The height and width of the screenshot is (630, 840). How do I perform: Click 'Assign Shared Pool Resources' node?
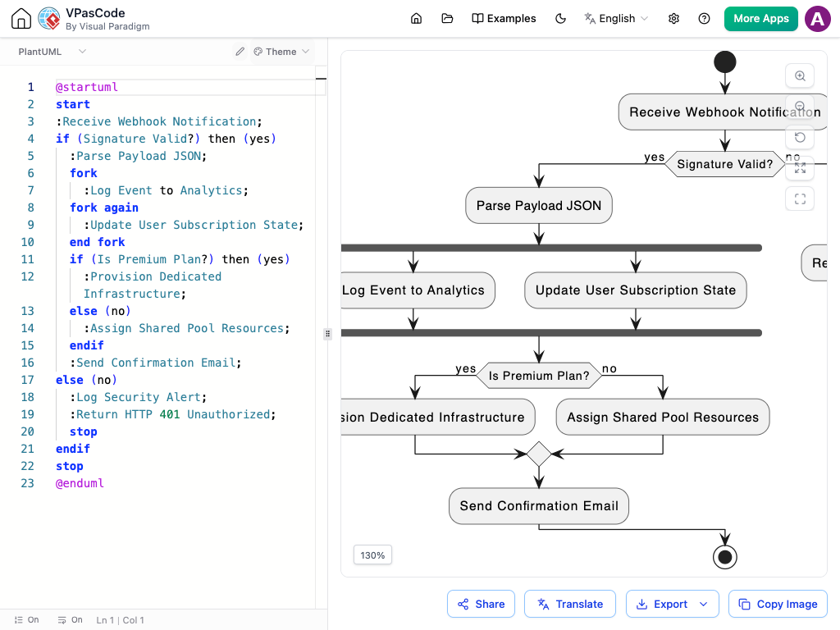coord(663,417)
